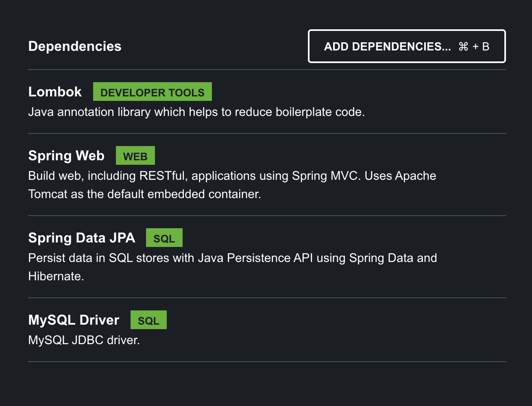Click the ADD DEPENDENCIES button
The height and width of the screenshot is (406, 532).
(406, 46)
